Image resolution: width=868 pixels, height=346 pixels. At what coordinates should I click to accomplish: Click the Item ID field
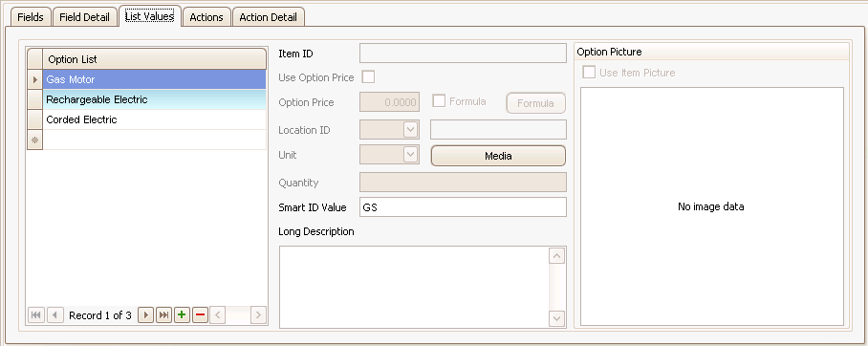tap(463, 54)
